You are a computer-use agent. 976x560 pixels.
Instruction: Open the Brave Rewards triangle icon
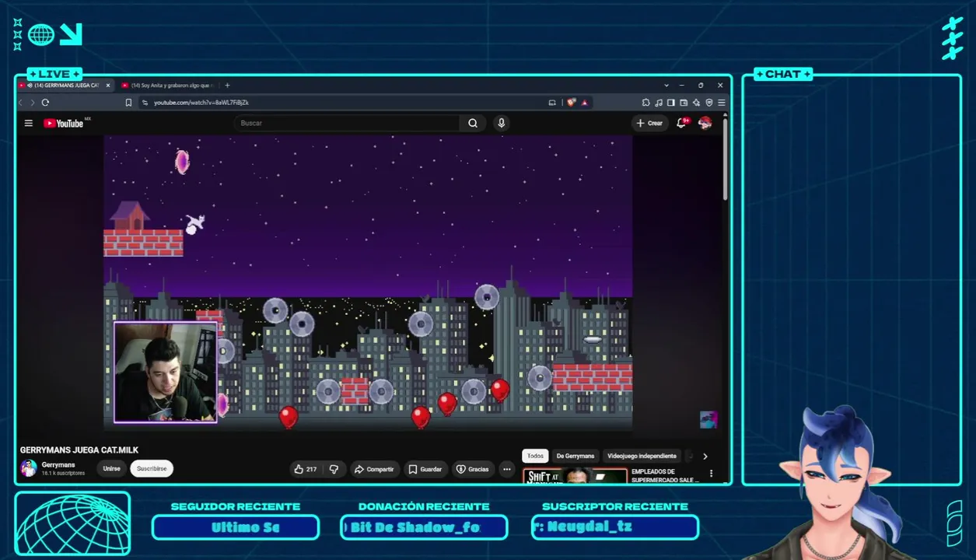[x=584, y=103]
